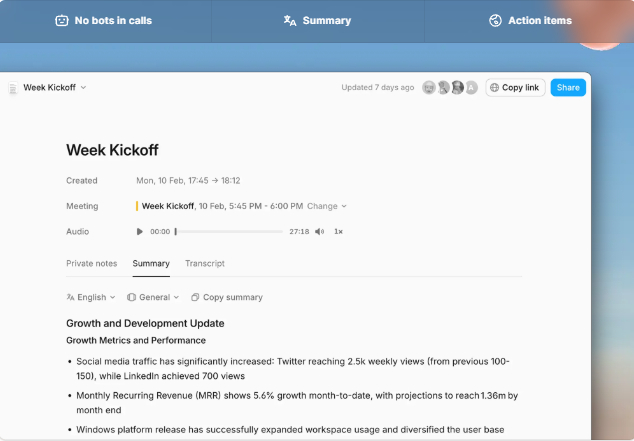Click the blue Share button
Viewport: 634px width, 441px height.
(568, 88)
